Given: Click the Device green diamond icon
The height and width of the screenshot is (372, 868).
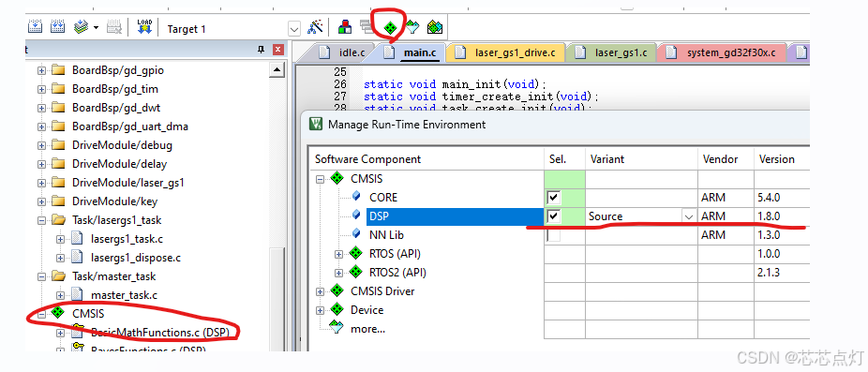Looking at the screenshot, I should [x=337, y=310].
